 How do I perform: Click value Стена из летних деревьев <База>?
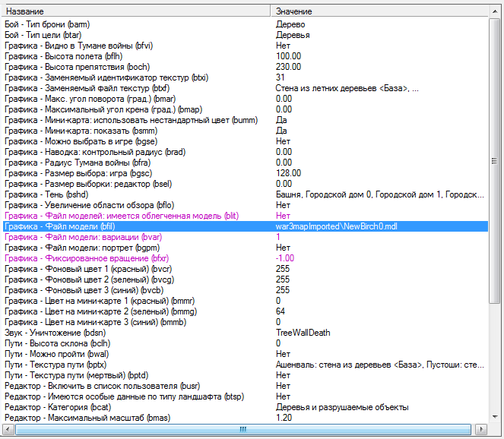[342, 88]
